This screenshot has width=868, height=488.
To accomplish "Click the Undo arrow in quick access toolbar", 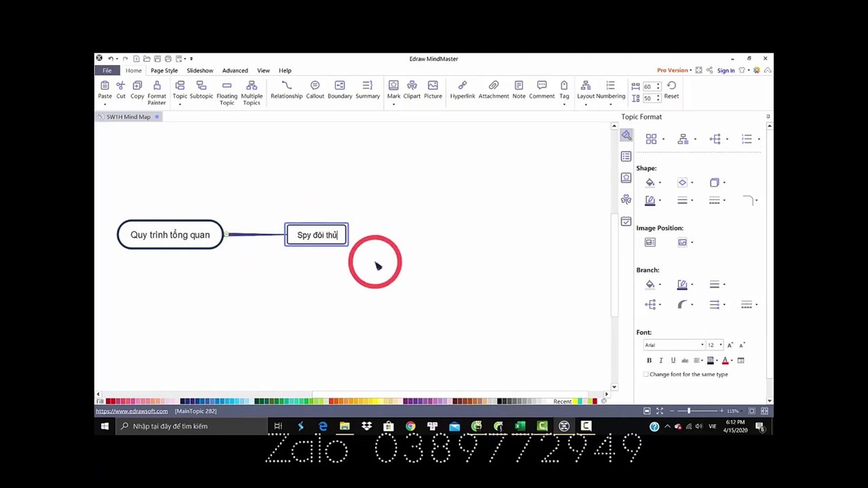I will coord(110,59).
